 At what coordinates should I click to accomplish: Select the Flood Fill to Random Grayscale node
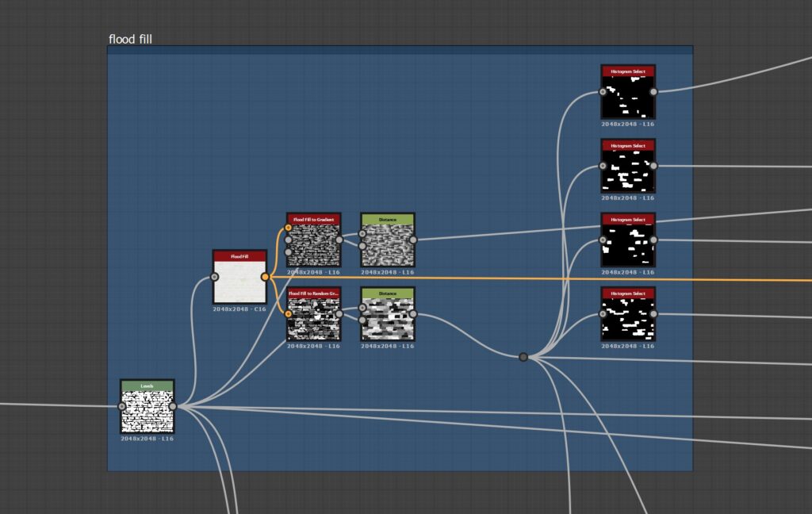(x=313, y=318)
